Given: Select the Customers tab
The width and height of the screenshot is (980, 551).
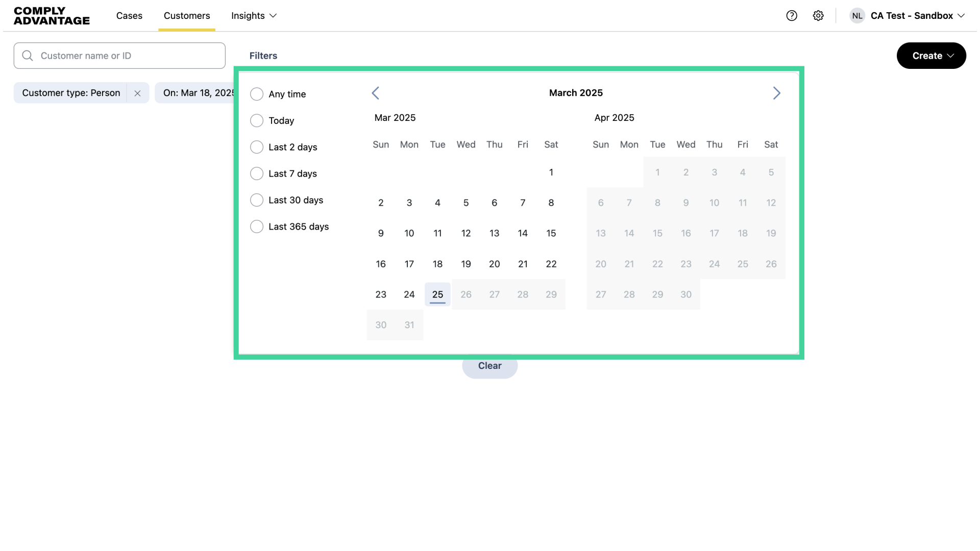Looking at the screenshot, I should click(x=187, y=16).
